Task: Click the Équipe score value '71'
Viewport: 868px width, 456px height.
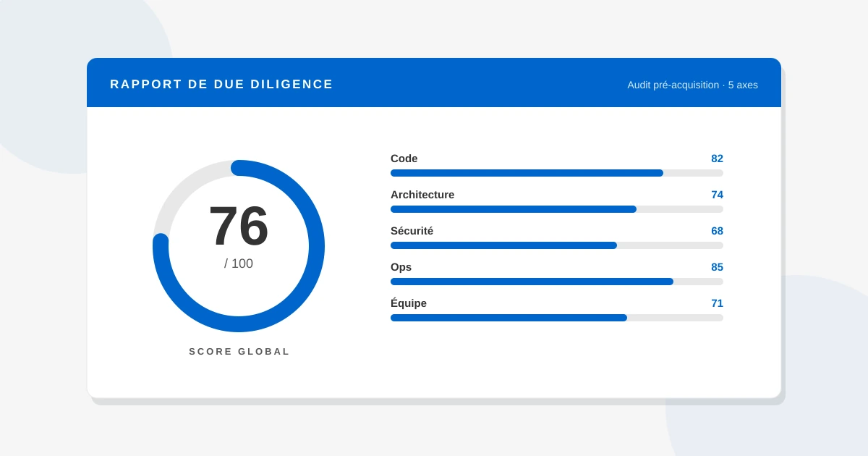Action: point(717,303)
